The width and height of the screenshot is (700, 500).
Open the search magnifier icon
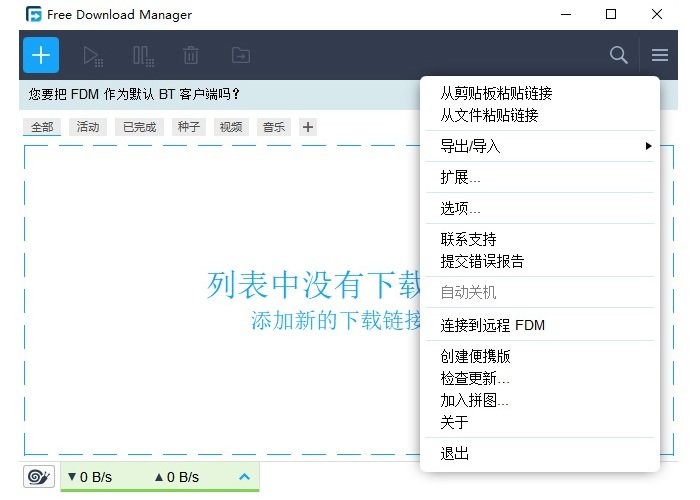click(x=619, y=55)
